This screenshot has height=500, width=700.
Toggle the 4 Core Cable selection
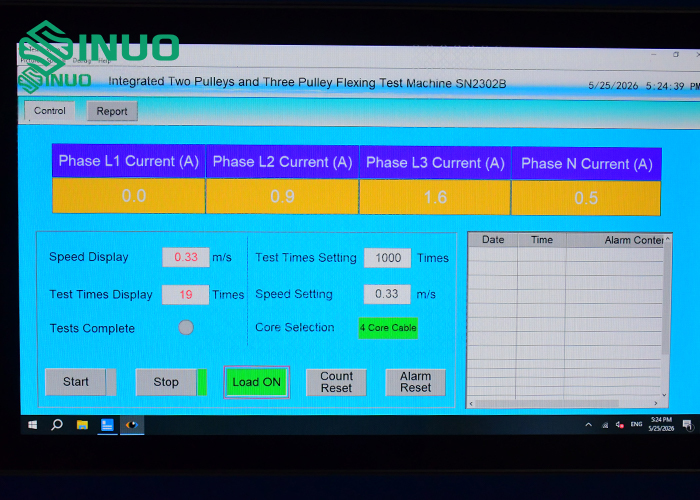388,328
